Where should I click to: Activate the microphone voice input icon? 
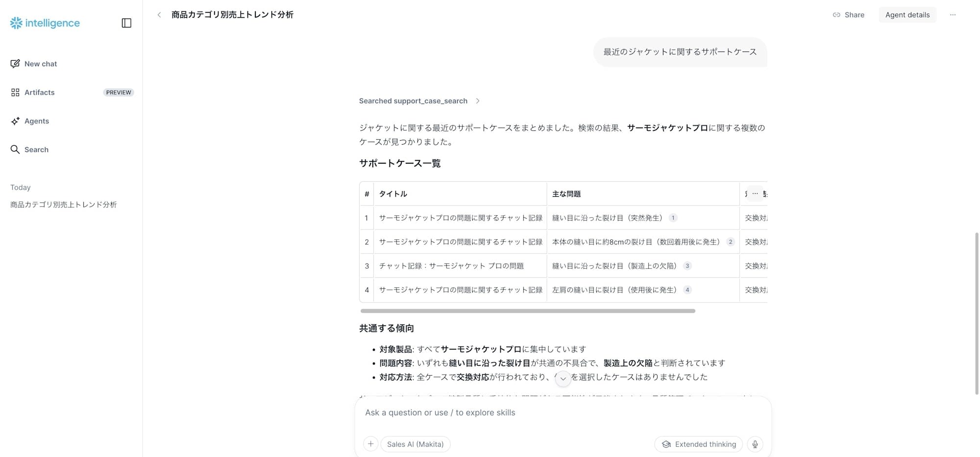click(x=755, y=444)
